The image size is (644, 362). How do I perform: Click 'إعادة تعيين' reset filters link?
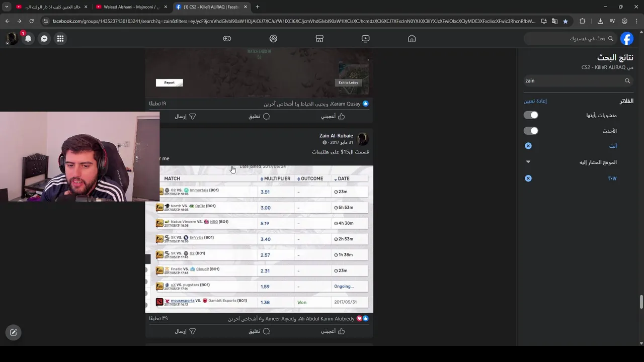pos(535,101)
